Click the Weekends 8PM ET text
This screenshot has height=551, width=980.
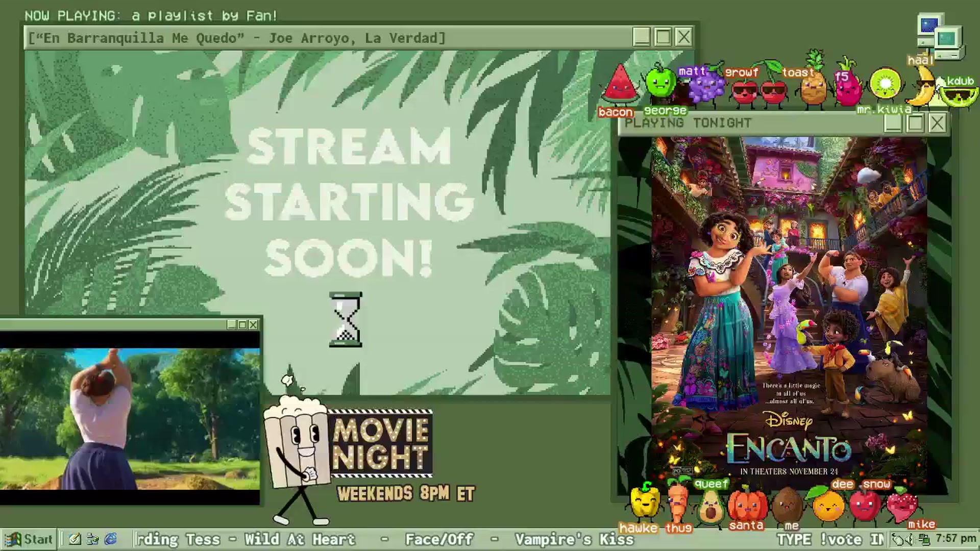click(406, 493)
